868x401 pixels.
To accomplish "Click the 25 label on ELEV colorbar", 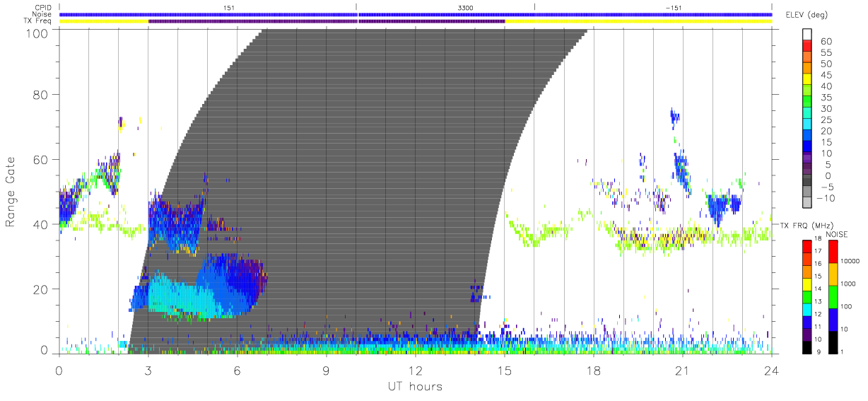I will pyautogui.click(x=826, y=120).
